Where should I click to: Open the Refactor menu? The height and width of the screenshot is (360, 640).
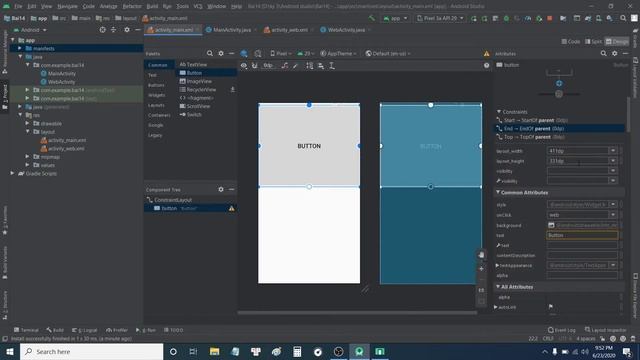132,7
